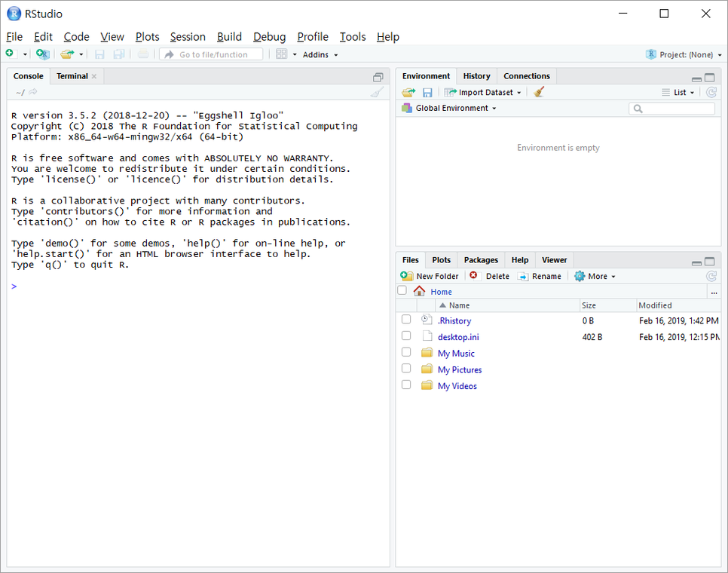Click the Delete button in Files pane
This screenshot has height=573, width=728.
click(x=489, y=276)
